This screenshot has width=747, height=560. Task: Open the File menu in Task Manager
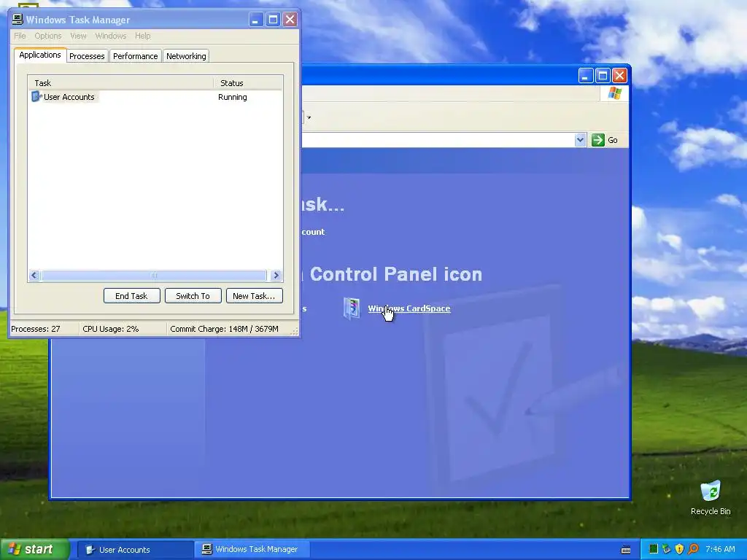20,36
